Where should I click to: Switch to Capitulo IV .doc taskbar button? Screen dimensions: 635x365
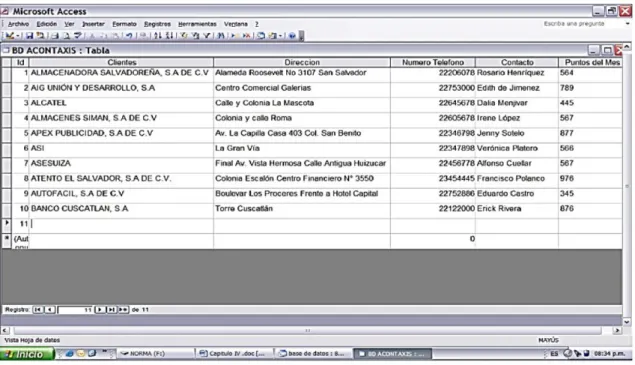[x=234, y=354]
